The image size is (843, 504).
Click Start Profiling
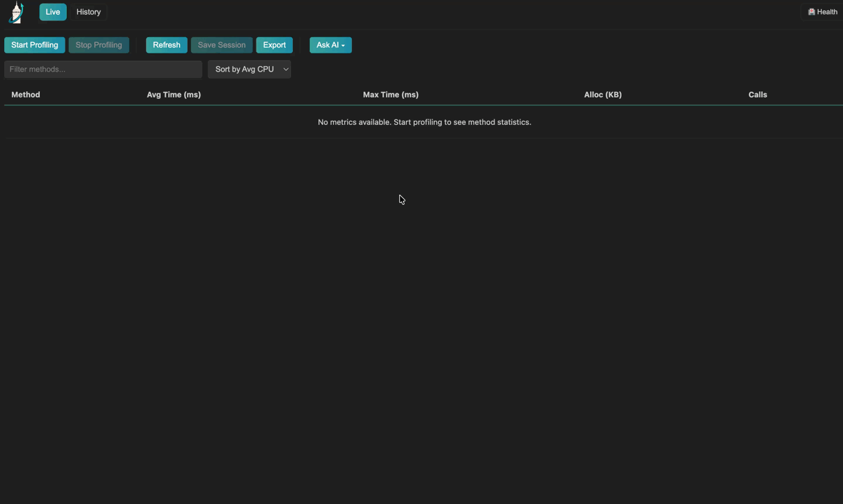(34, 44)
